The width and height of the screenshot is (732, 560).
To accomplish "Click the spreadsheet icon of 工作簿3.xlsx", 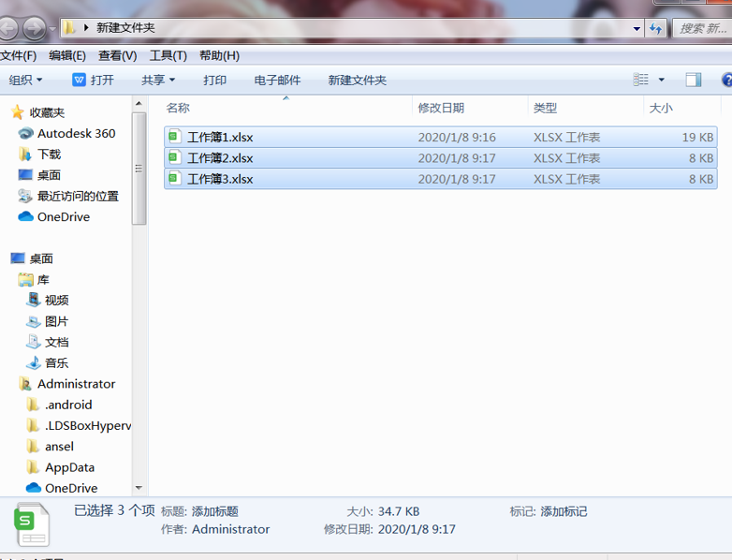I will 175,179.
